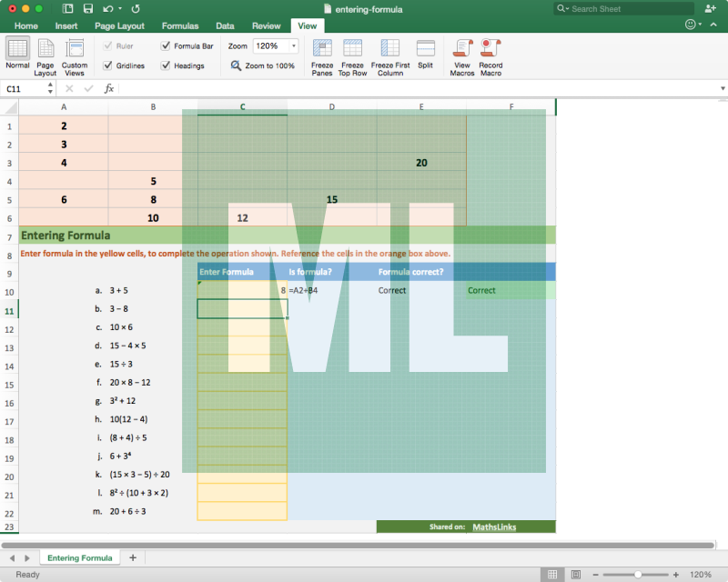Click the Split window icon
Image resolution: width=728 pixels, height=582 pixels.
(x=425, y=48)
